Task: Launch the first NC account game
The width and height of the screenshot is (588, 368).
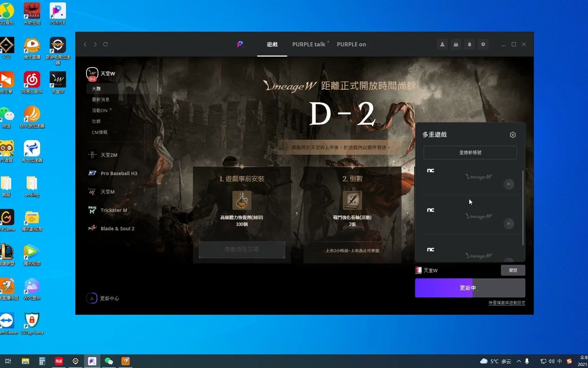Action: click(509, 184)
